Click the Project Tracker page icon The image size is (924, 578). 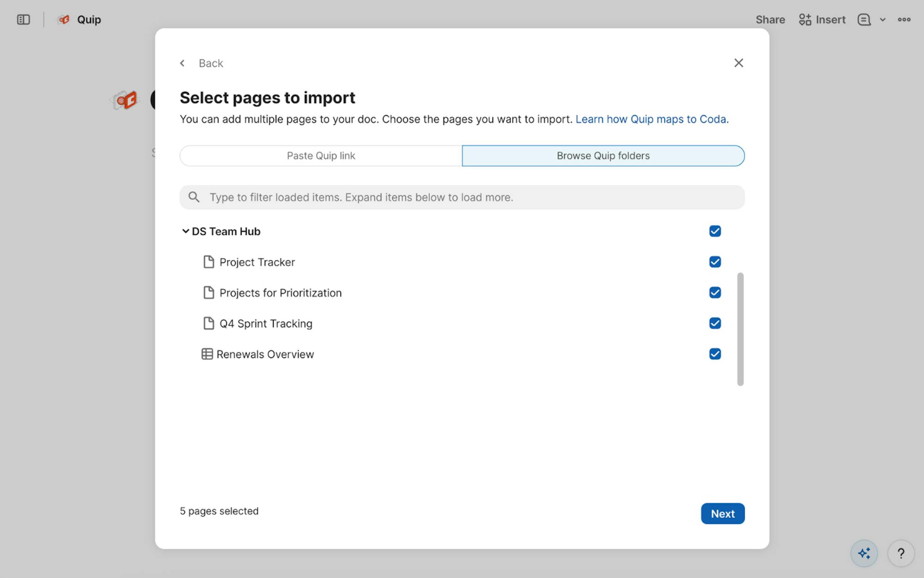[x=208, y=262]
